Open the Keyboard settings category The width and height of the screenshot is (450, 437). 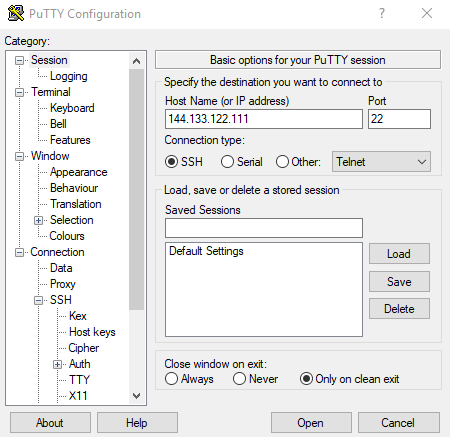[72, 108]
